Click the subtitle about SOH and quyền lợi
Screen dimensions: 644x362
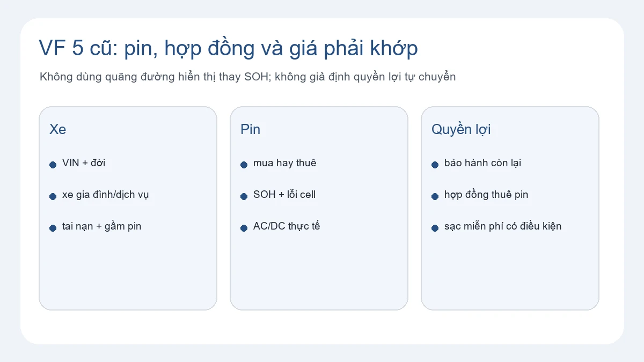247,77
